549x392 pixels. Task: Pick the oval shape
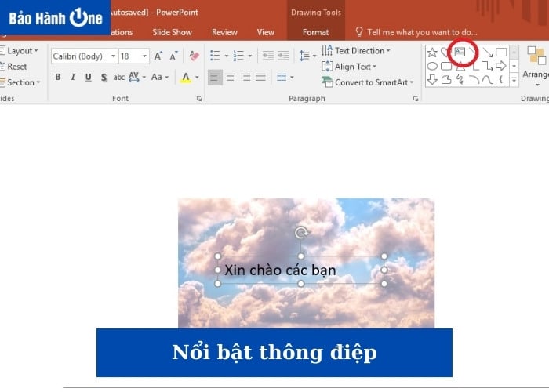click(432, 66)
